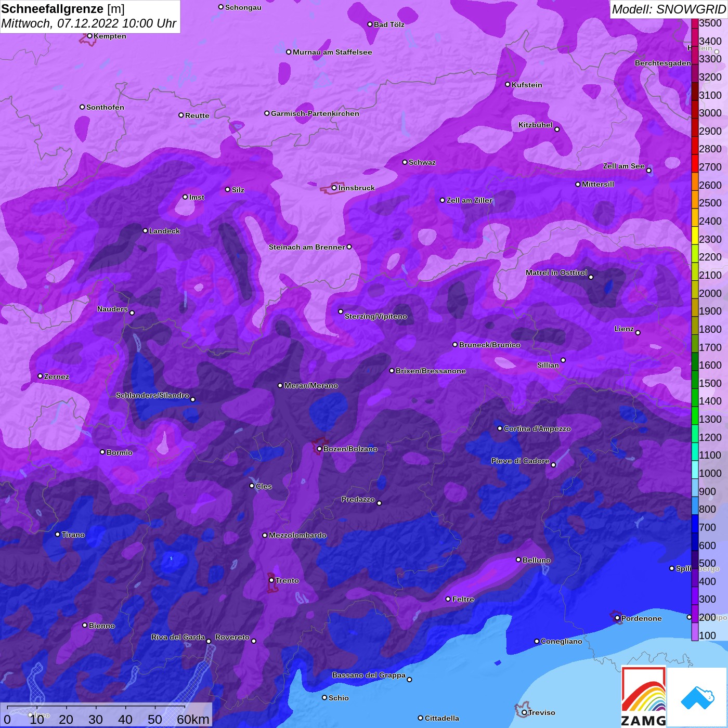
Task: Click the Zernez town marker
Action: click(x=40, y=376)
